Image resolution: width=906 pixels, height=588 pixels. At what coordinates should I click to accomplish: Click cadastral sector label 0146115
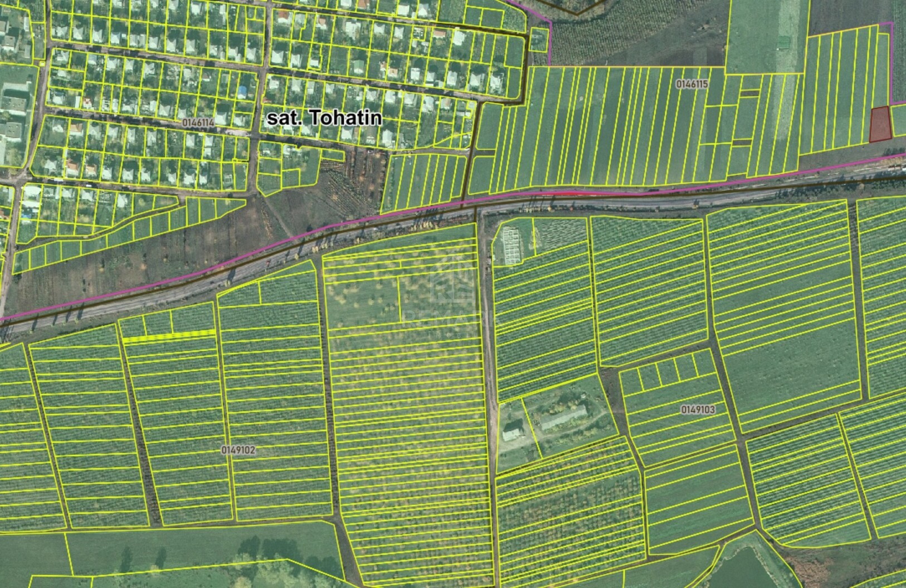coord(691,84)
